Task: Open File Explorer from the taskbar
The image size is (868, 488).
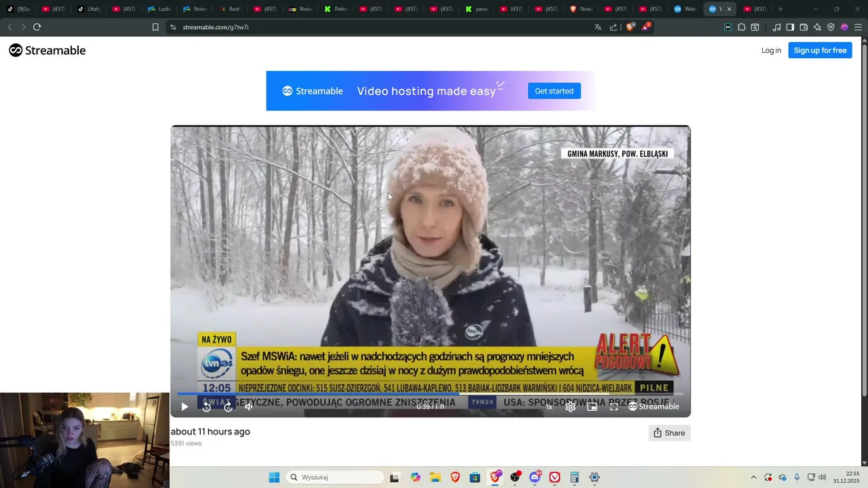Action: pyautogui.click(x=435, y=477)
